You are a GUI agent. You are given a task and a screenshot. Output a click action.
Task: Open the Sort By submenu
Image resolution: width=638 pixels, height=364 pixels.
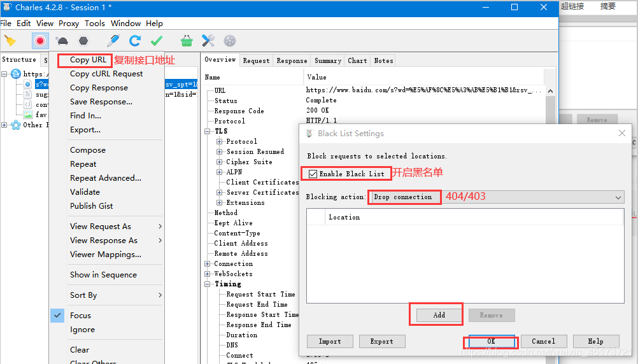[106, 295]
